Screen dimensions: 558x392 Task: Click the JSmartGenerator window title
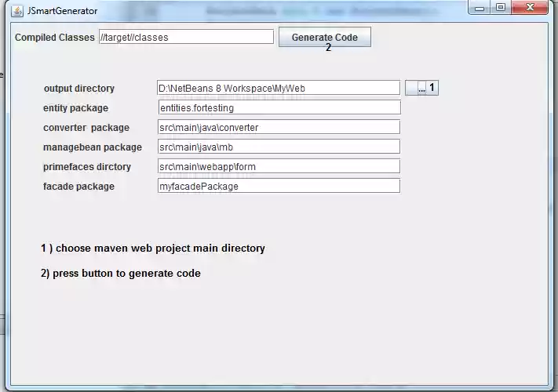click(x=62, y=11)
